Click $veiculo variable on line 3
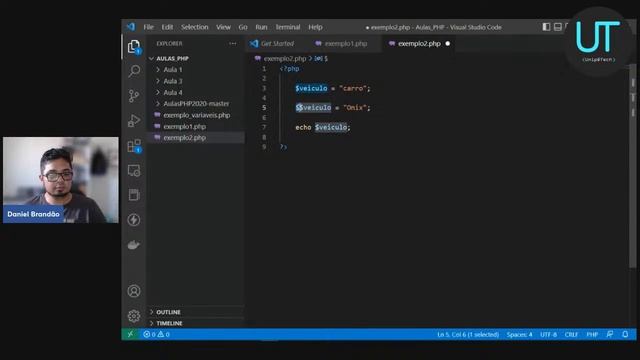640x360 pixels. [311, 88]
